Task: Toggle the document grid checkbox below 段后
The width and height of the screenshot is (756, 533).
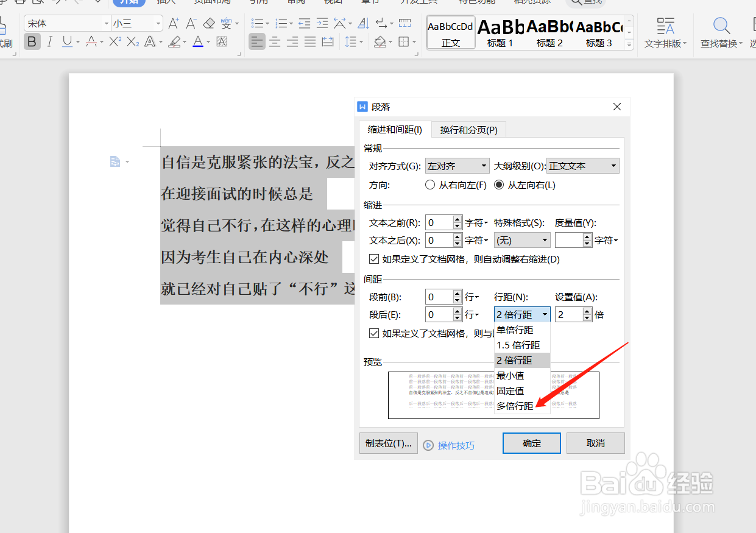Action: [374, 333]
